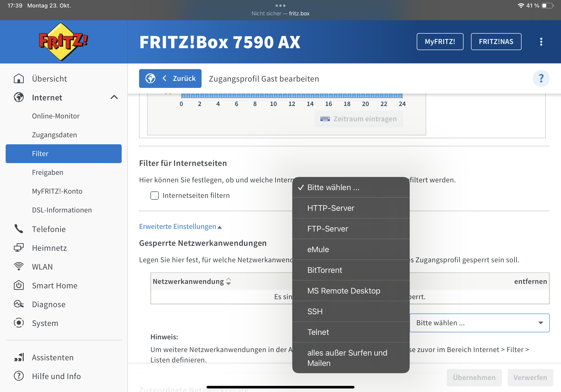Screen dimensions: 561x392
Task: Click the System icon in sidebar
Action: pos(19,323)
